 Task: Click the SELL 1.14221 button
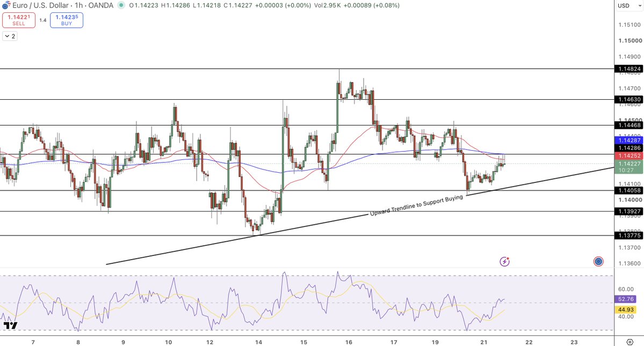click(18, 20)
